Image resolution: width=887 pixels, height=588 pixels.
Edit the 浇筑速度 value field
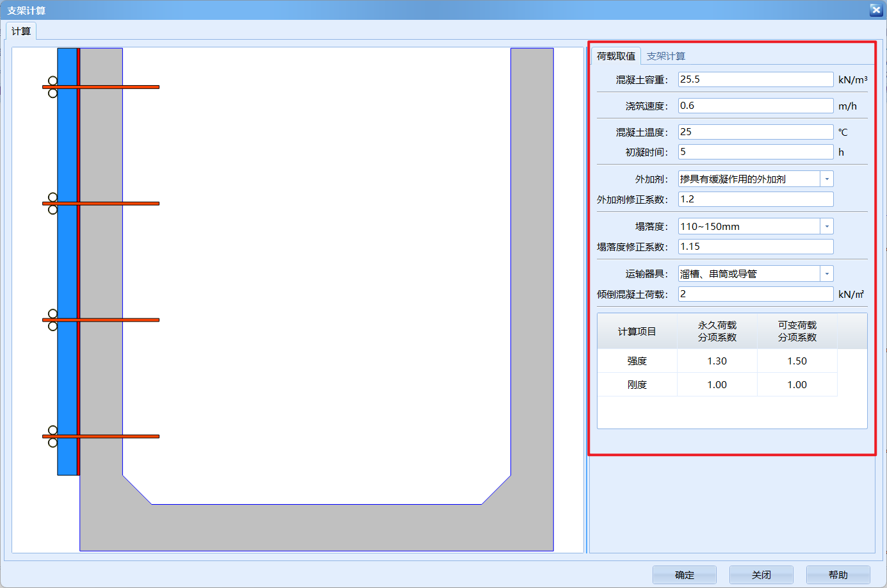pyautogui.click(x=755, y=106)
